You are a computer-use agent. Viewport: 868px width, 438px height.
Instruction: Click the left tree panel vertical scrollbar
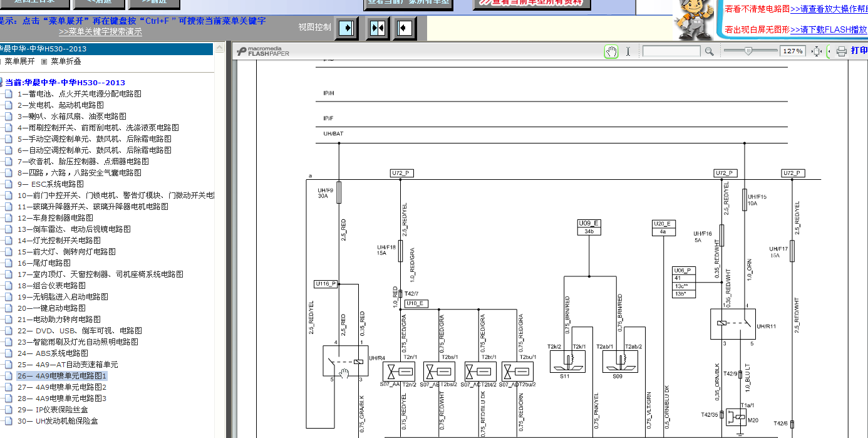[x=219, y=241]
